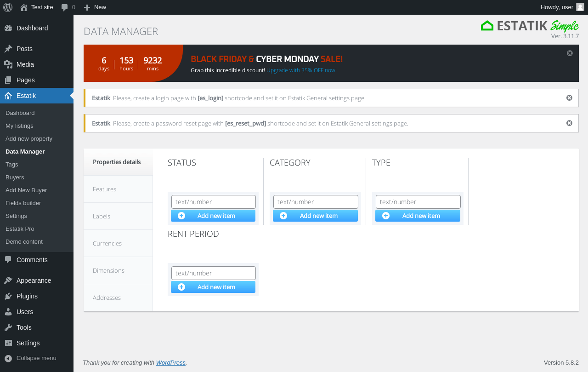
Task: Dismiss the es_login shortcode notice
Action: [569, 98]
